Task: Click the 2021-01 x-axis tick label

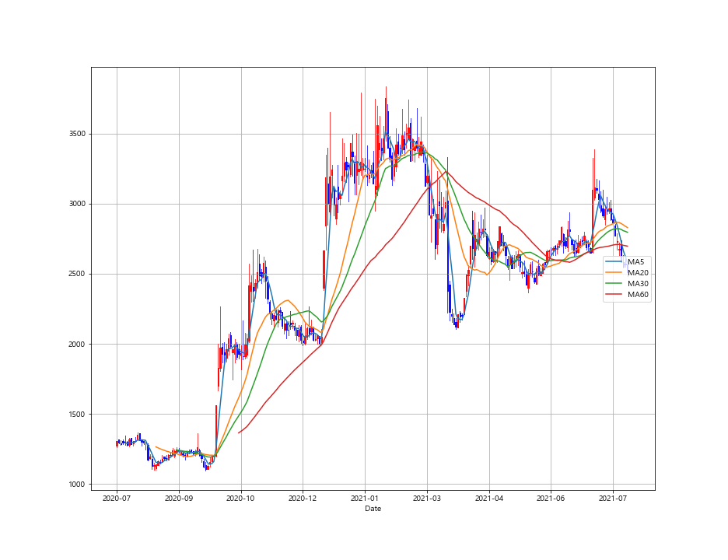Action: (365, 499)
